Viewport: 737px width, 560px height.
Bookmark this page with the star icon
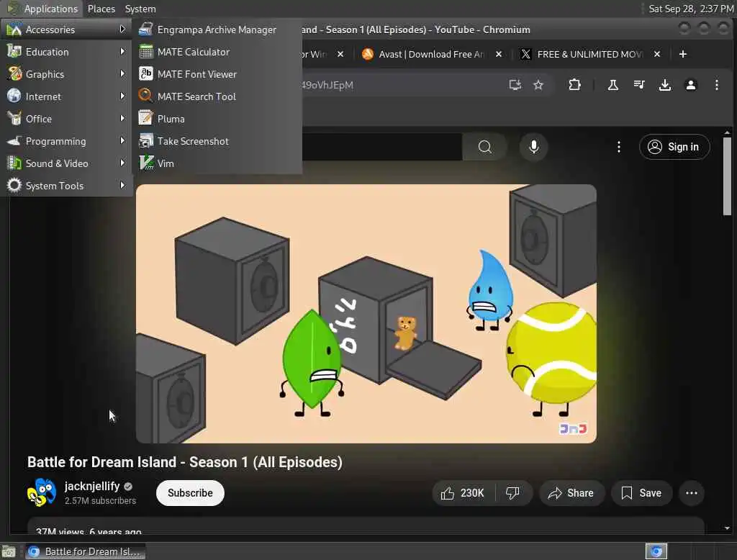538,85
